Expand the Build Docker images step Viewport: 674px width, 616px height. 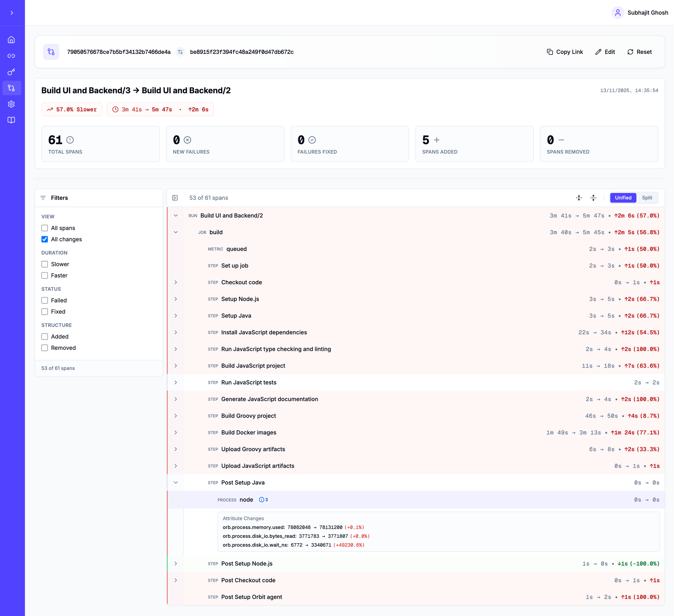176,432
